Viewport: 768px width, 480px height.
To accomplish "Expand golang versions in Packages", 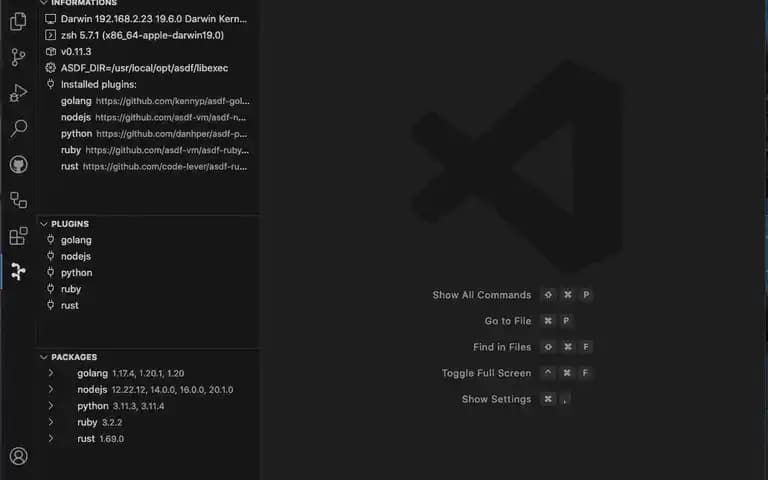I will click(x=51, y=373).
